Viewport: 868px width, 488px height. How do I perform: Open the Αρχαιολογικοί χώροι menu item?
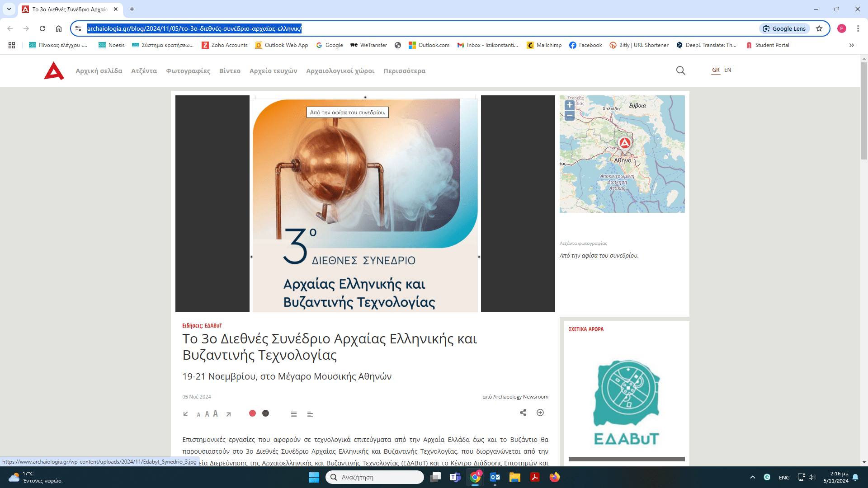pos(340,71)
